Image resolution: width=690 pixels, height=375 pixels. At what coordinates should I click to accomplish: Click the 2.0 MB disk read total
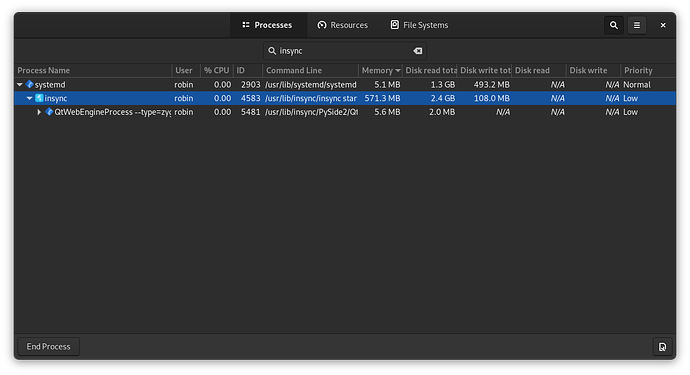(442, 112)
